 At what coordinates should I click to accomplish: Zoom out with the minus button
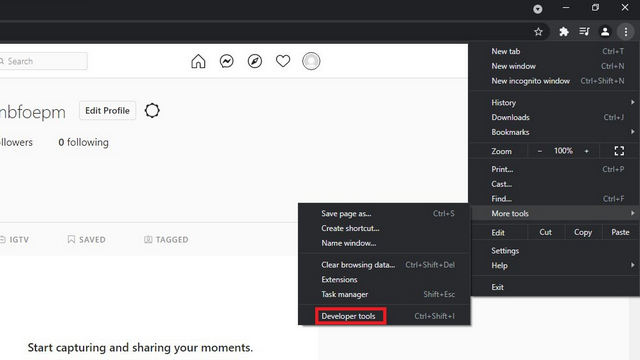click(x=540, y=151)
